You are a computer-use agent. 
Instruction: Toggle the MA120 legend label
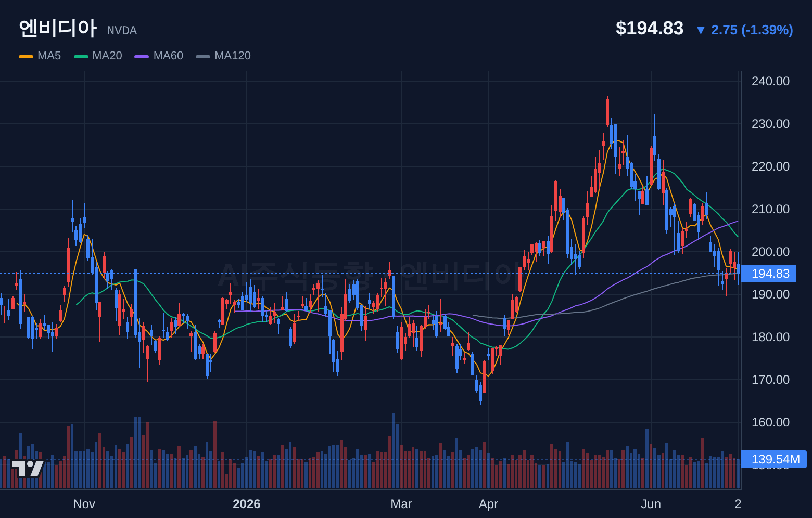pyautogui.click(x=233, y=56)
